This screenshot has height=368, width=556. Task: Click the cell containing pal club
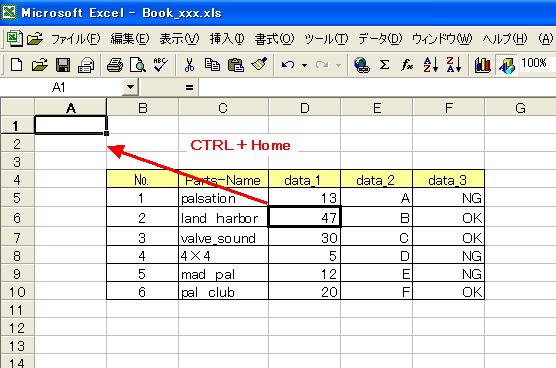(x=223, y=291)
